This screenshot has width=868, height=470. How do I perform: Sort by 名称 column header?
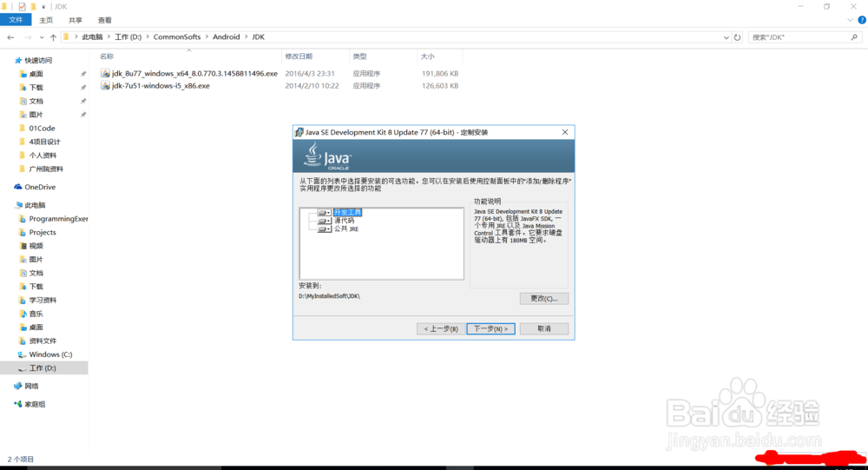(x=107, y=56)
